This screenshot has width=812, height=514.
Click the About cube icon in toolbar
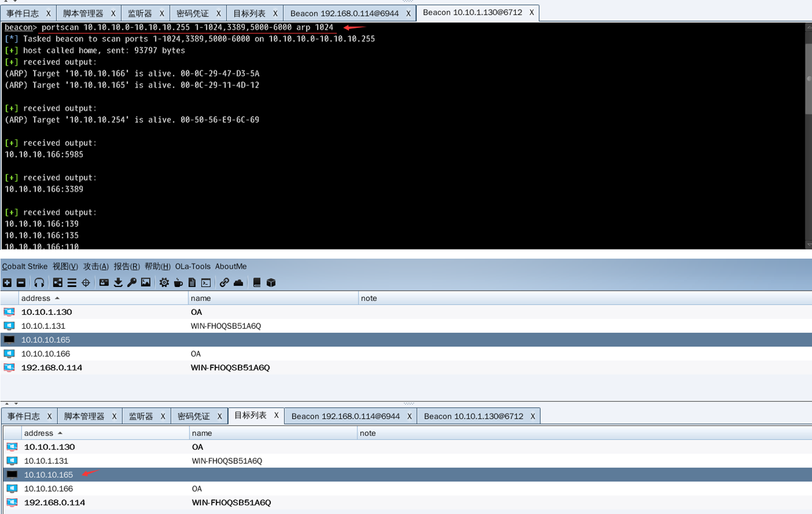(x=271, y=283)
